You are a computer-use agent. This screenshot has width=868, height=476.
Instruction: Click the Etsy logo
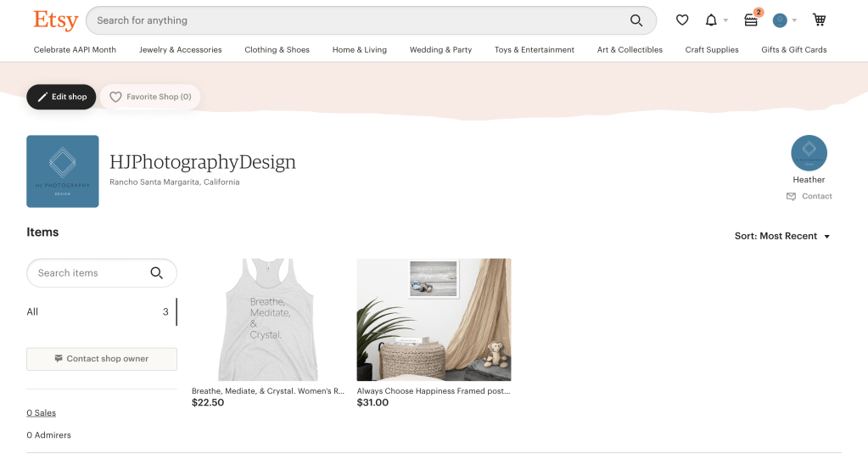(55, 20)
